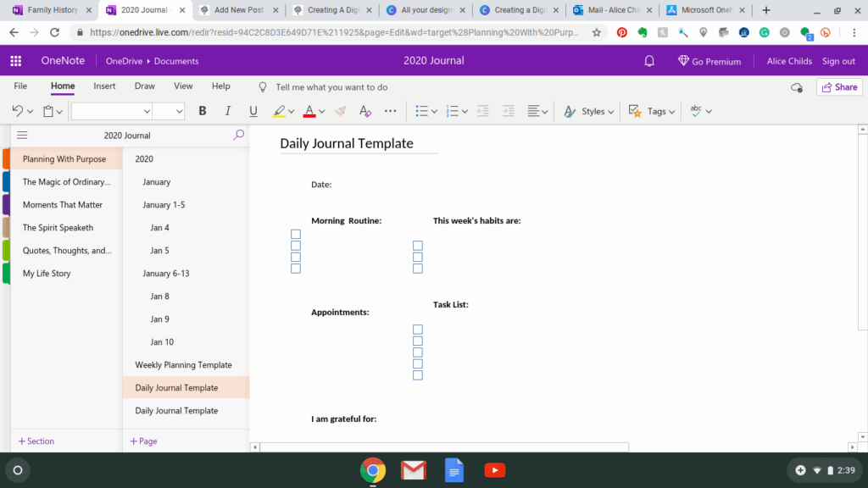Check the second Morning Routine checkbox
The height and width of the screenshot is (488, 868).
click(296, 246)
